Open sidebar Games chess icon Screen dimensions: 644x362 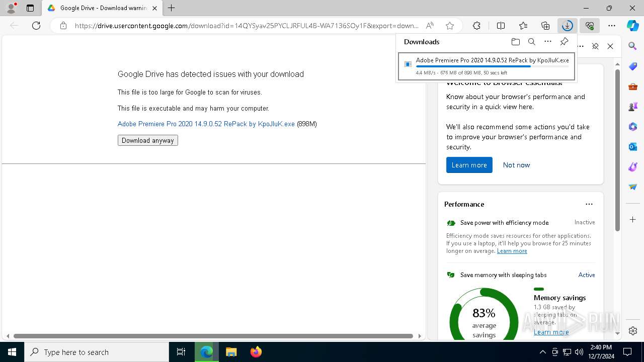[x=633, y=107]
